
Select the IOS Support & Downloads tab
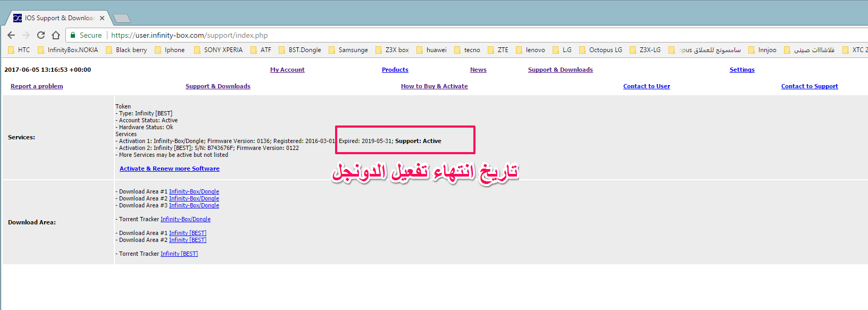pos(59,18)
